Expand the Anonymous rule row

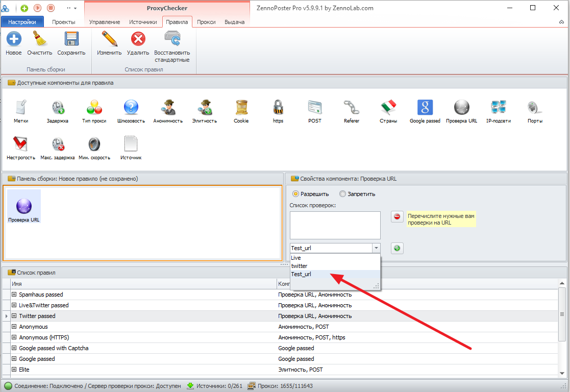tap(14, 327)
